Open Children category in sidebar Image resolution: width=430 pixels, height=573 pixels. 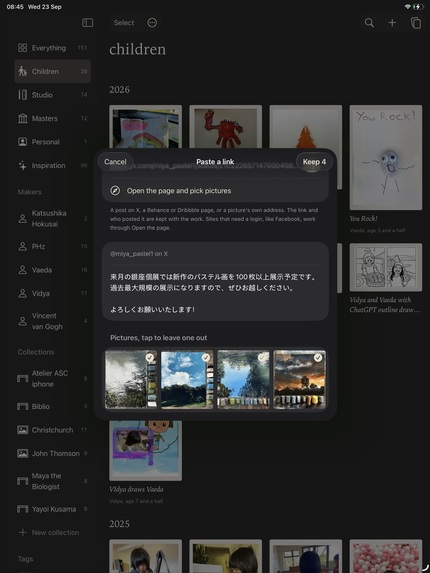click(x=52, y=71)
